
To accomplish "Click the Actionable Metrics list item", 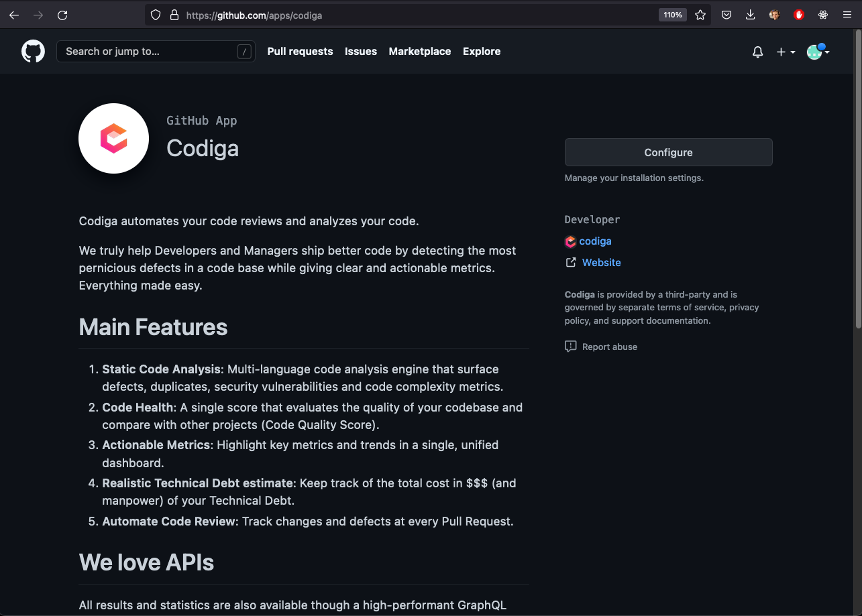I will (301, 454).
